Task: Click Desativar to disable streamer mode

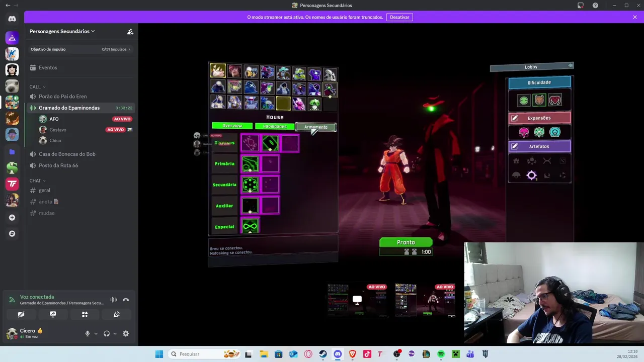Action: (399, 17)
